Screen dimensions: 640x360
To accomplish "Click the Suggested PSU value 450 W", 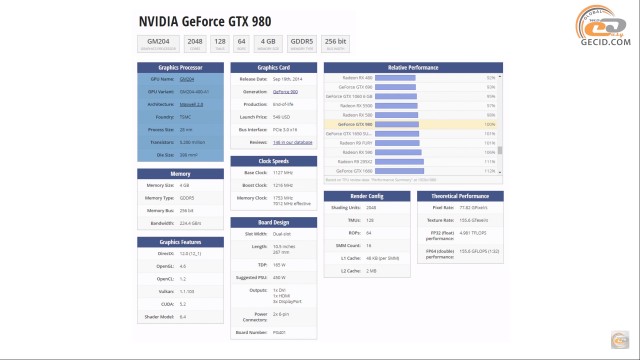I will tap(279, 278).
